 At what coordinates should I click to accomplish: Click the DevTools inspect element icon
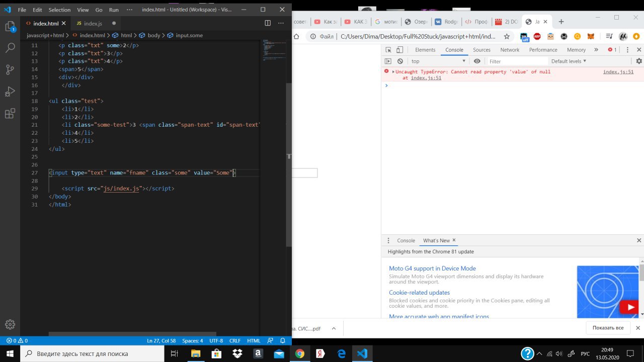click(388, 50)
